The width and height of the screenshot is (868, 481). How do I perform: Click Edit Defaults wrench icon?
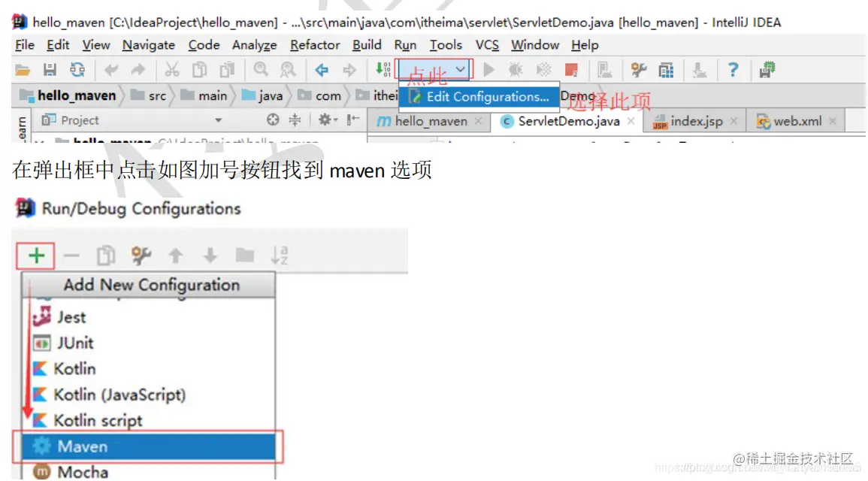(x=141, y=256)
